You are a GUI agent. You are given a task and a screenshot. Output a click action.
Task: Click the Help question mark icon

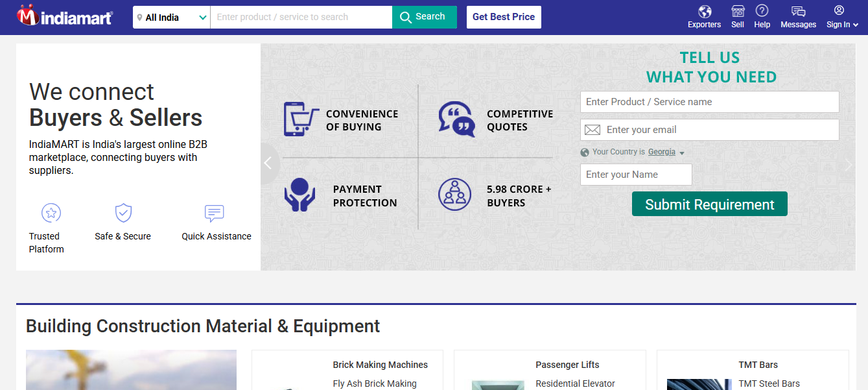coord(762,11)
